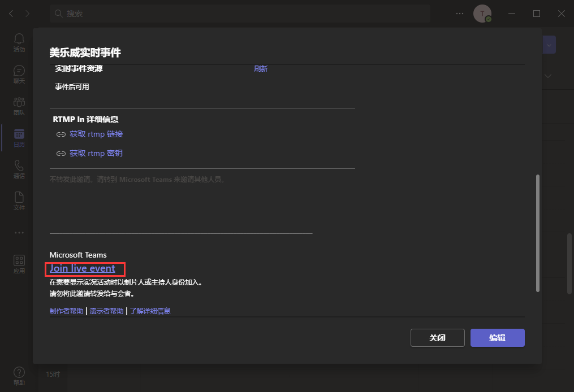Close the Teams window
Screen dimensions: 574x392
point(561,14)
